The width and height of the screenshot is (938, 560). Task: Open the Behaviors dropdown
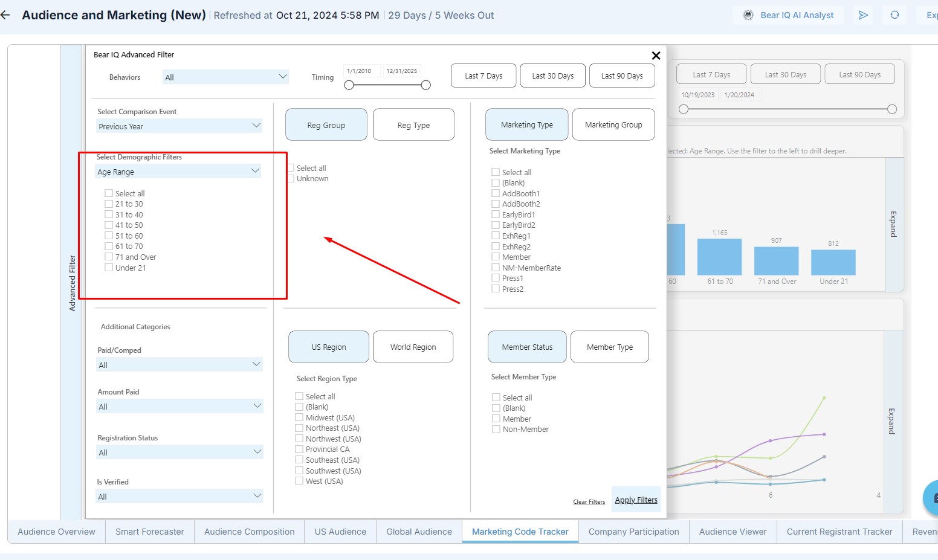click(226, 77)
